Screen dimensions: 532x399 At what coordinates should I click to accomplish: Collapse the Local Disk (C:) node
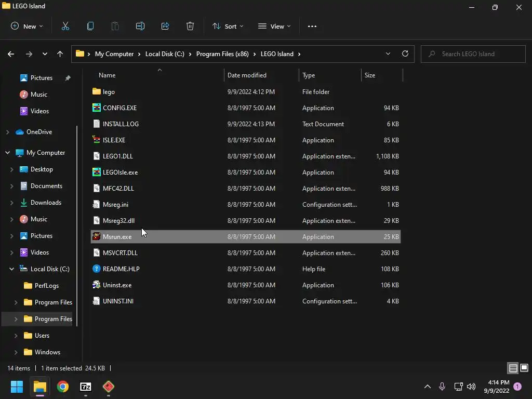[12, 269]
